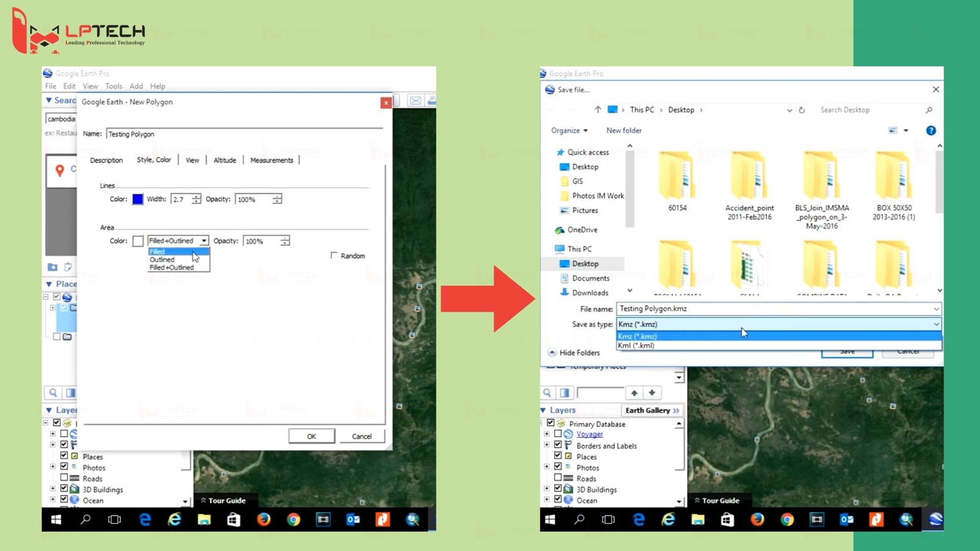This screenshot has width=980, height=551.
Task: Open the Organize dropdown
Action: coord(569,131)
